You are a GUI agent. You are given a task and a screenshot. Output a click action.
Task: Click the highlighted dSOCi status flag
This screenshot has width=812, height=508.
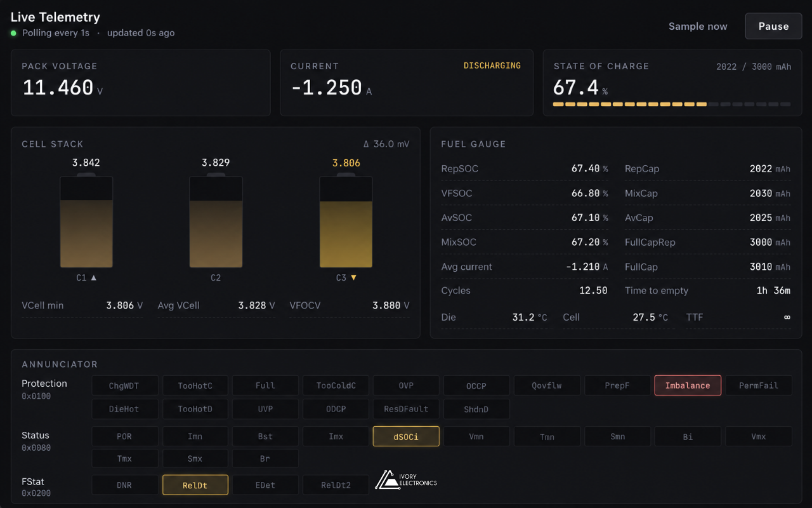pos(406,436)
